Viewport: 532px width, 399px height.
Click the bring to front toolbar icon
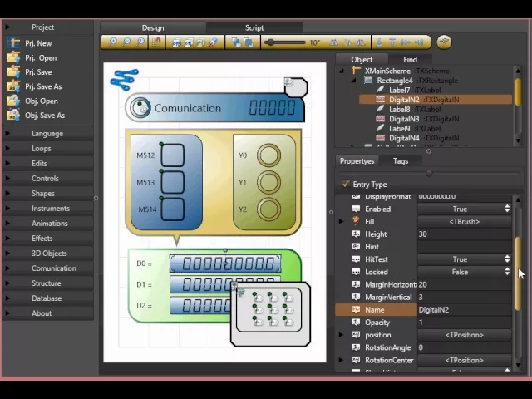[236, 42]
